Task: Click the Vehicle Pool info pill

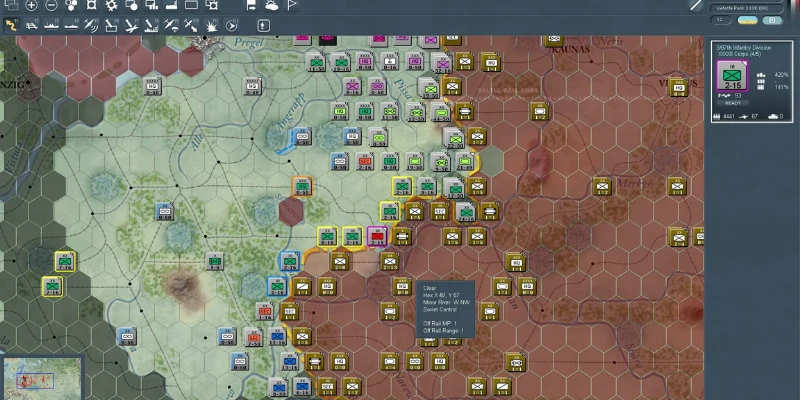Action: [746, 8]
